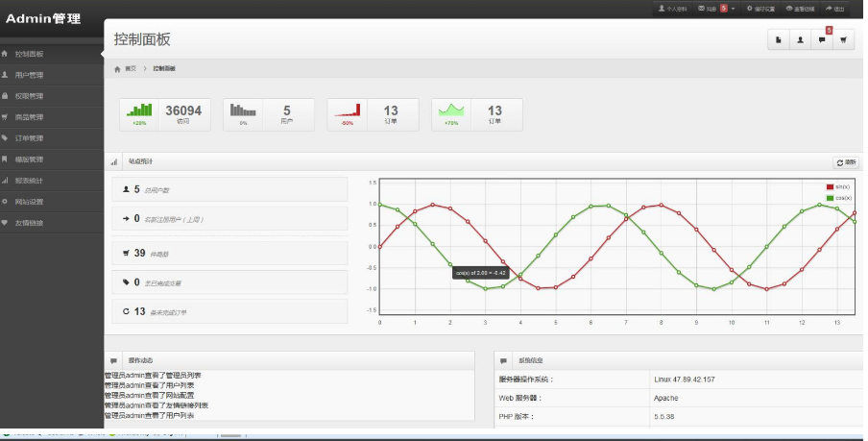The height and width of the screenshot is (441, 868).
Task: Toggle cos(x) green legend swatch
Action: tap(830, 198)
